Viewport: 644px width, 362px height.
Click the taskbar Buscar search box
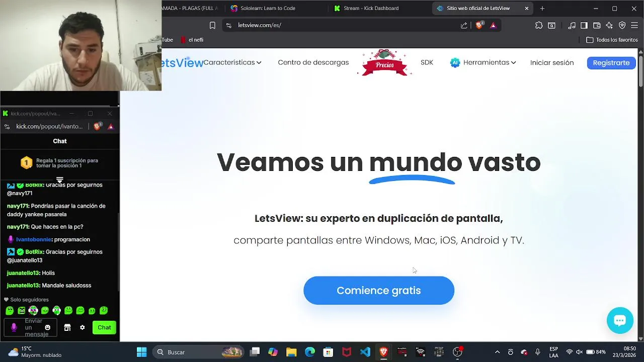coord(198,352)
